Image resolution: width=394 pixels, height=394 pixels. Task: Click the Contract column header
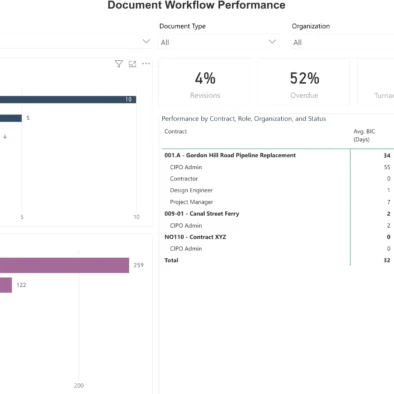176,131
